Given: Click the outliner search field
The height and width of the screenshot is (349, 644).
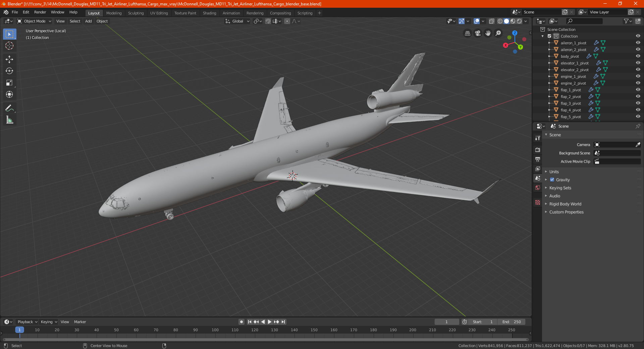Looking at the screenshot, I should pos(584,21).
